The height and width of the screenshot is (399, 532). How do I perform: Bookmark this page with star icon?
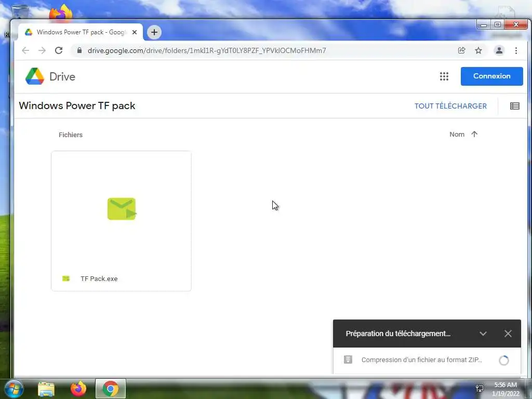478,50
